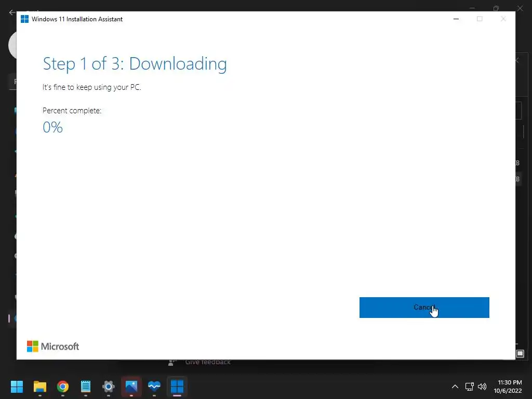The width and height of the screenshot is (532, 399).
Task: Open the PC Health Check taskbar icon
Action: (x=154, y=386)
